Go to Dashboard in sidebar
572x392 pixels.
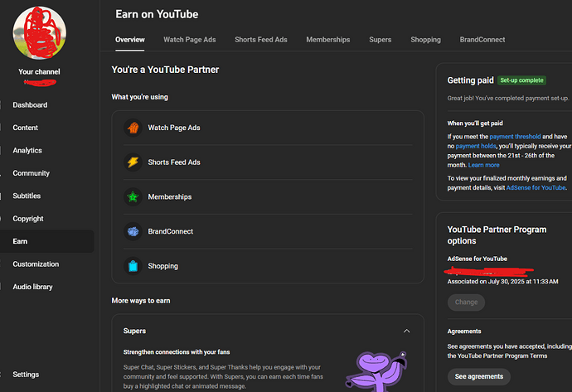pos(30,105)
